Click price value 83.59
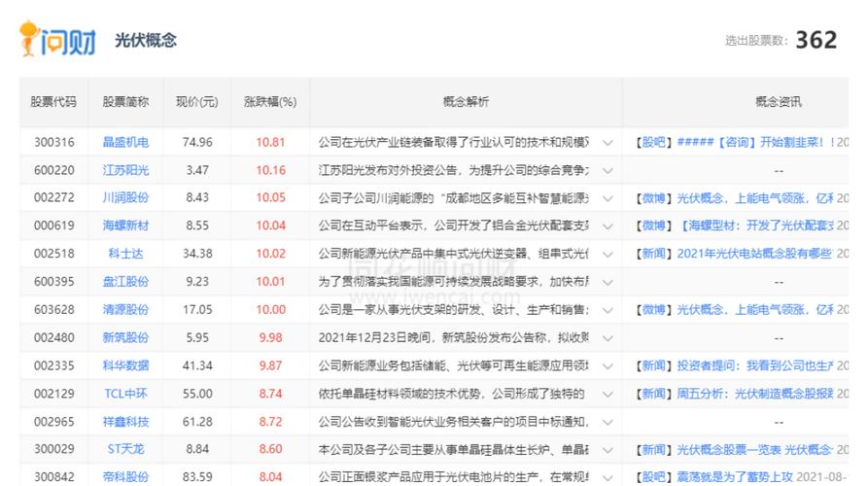868x486 pixels. point(197,476)
